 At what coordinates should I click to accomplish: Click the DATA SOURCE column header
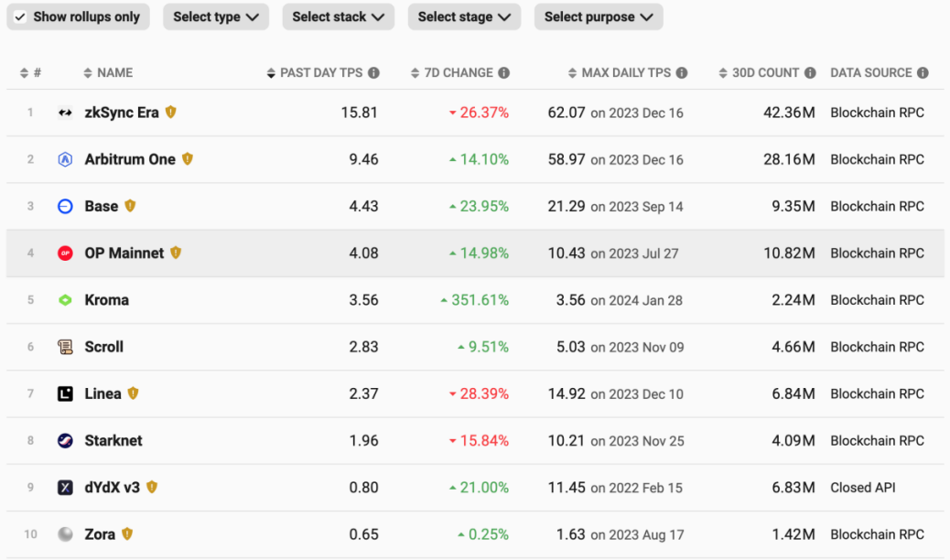[871, 72]
